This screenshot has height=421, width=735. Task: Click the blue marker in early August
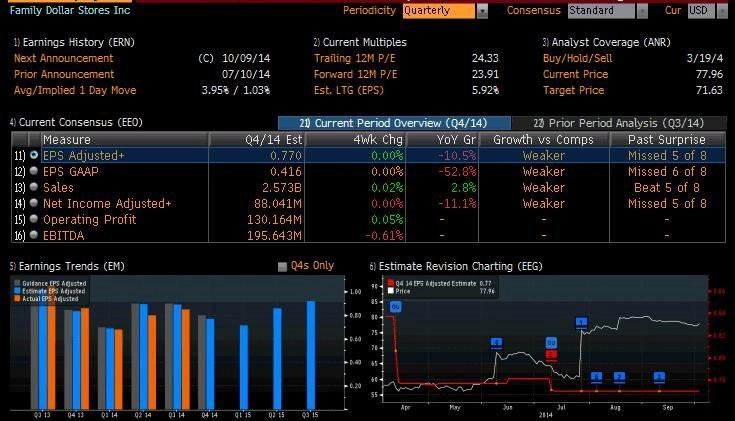tap(619, 377)
